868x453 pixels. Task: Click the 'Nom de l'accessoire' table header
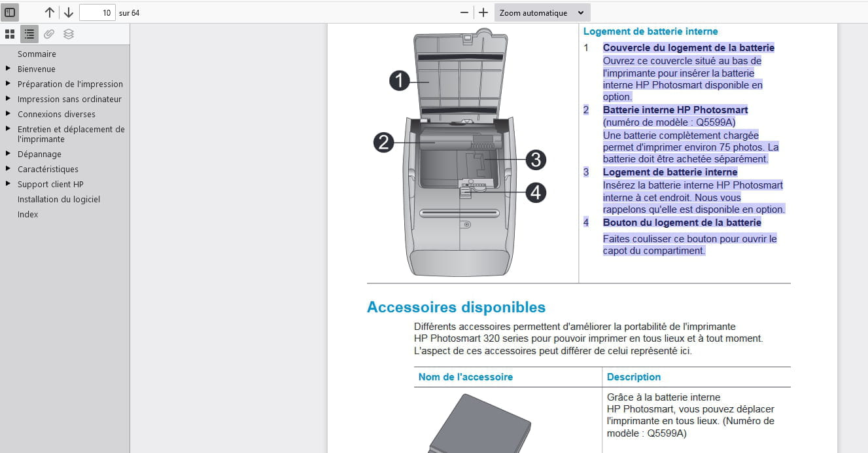[x=466, y=377]
